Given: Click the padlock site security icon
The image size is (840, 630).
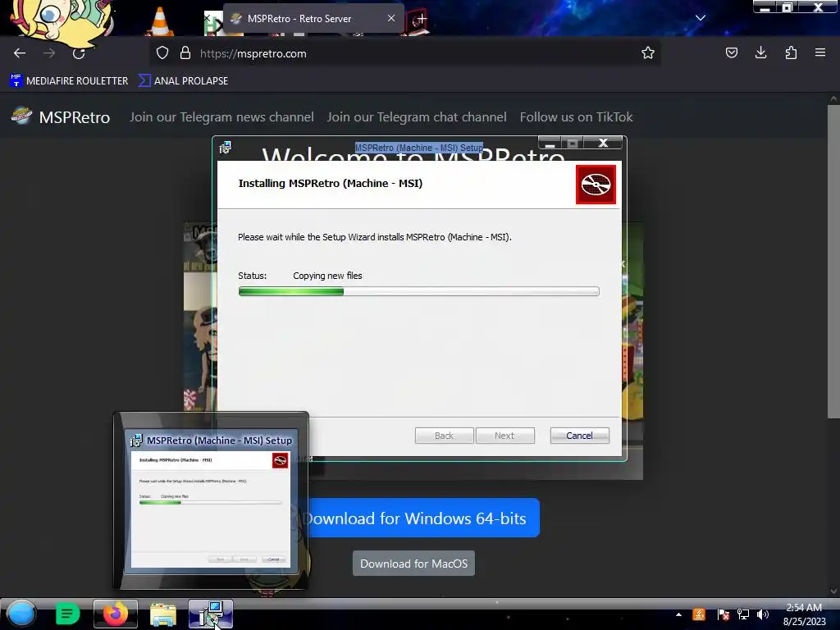Looking at the screenshot, I should 185,53.
